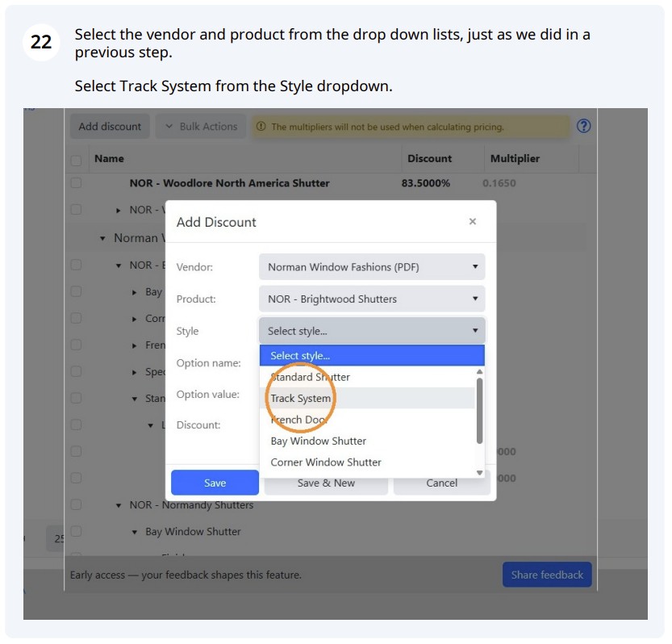Screen dimensions: 672x644
Task: Click the dropdown list's scroll-up arrow
Action: point(479,371)
